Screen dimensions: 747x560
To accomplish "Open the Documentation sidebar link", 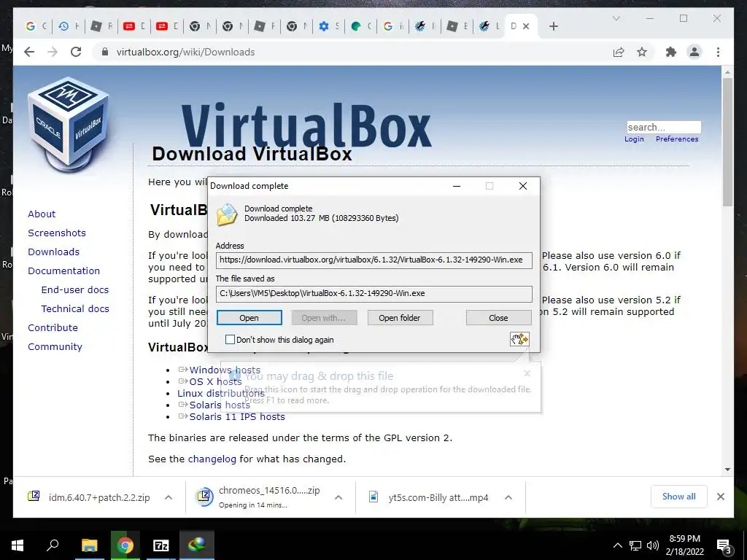I will 64,271.
